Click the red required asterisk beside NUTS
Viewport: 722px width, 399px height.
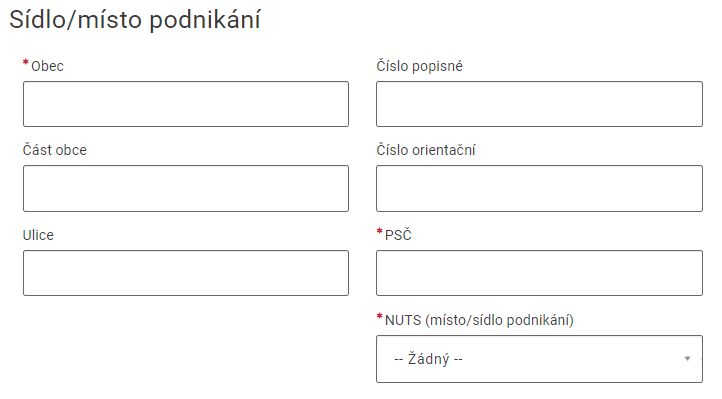pyautogui.click(x=379, y=317)
